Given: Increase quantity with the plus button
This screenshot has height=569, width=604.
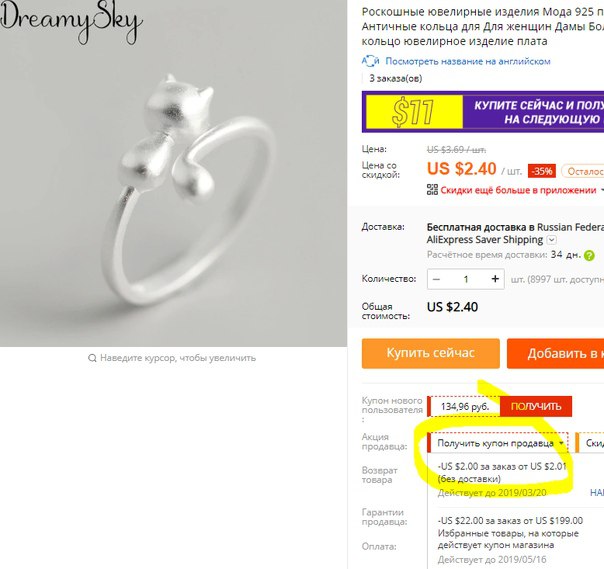Looking at the screenshot, I should pos(495,279).
